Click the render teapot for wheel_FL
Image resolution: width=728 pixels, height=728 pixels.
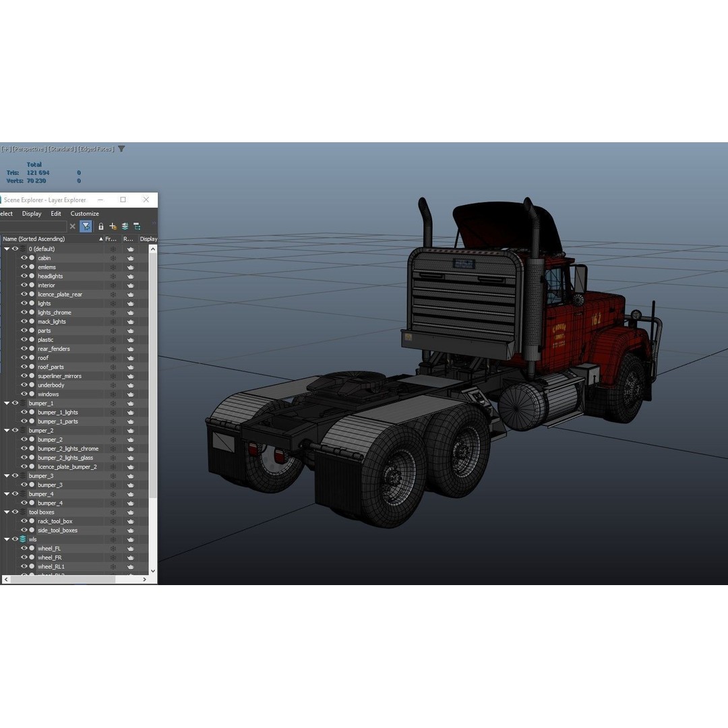[131, 549]
